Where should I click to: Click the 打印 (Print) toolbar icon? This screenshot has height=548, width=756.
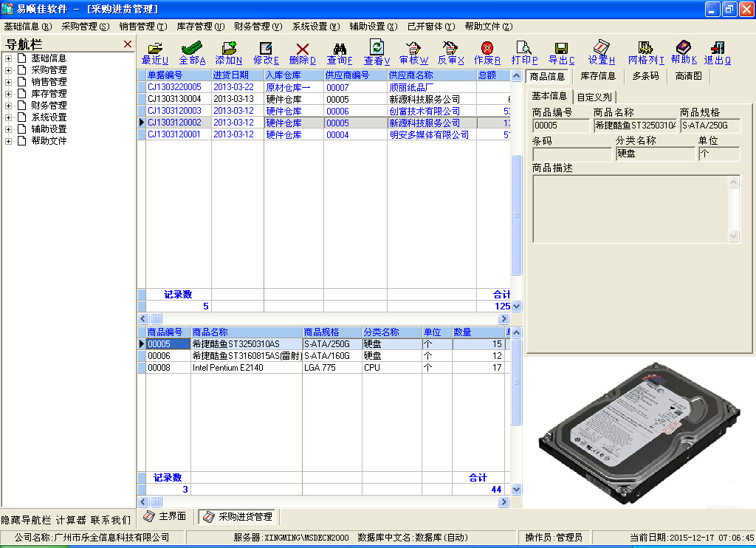click(524, 48)
